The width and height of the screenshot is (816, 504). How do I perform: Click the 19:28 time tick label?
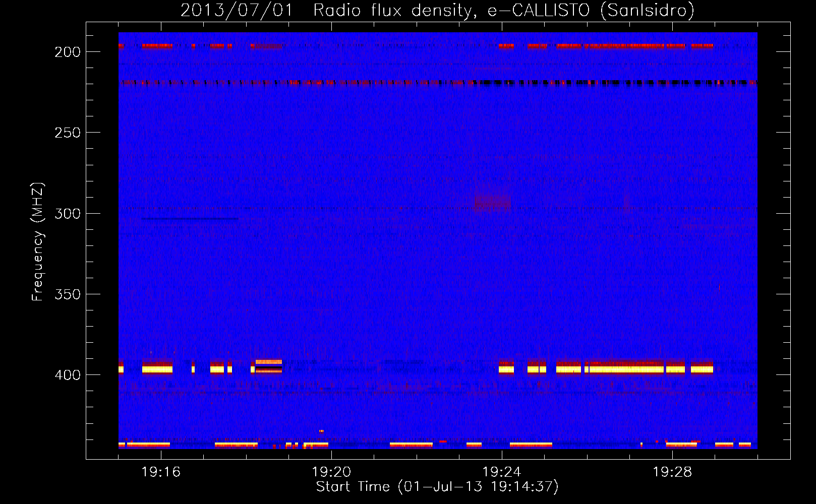672,472
